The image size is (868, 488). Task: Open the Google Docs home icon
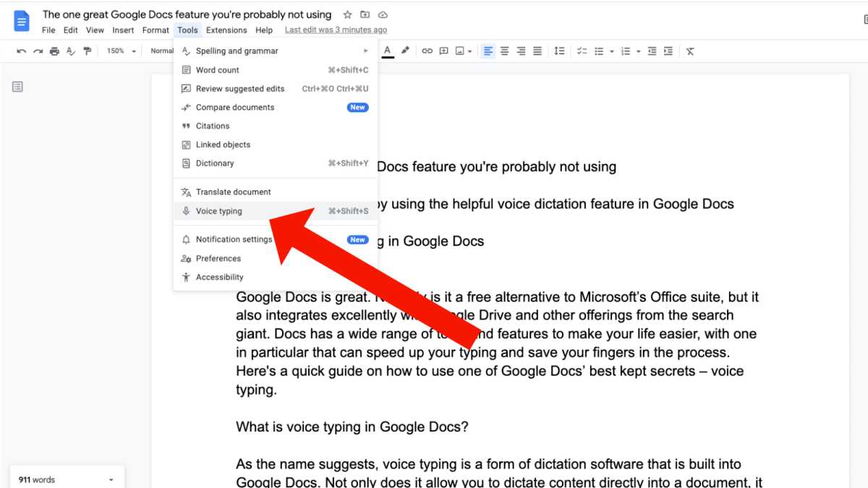21,21
